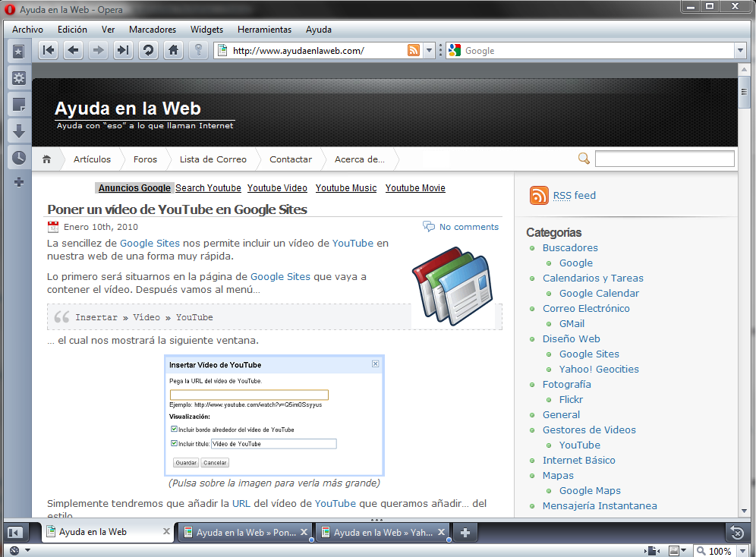This screenshot has width=756, height=557.
Task: Open the Notes panel in the sidebar
Action: tap(18, 104)
